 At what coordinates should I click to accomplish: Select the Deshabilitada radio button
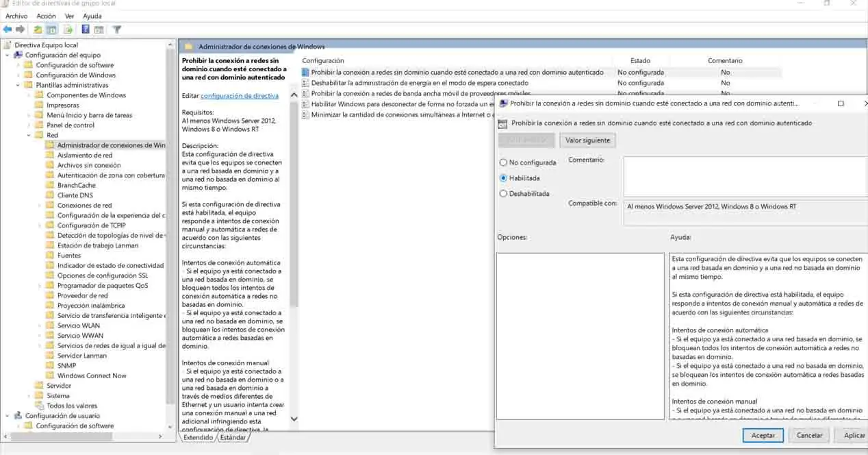[x=504, y=193]
